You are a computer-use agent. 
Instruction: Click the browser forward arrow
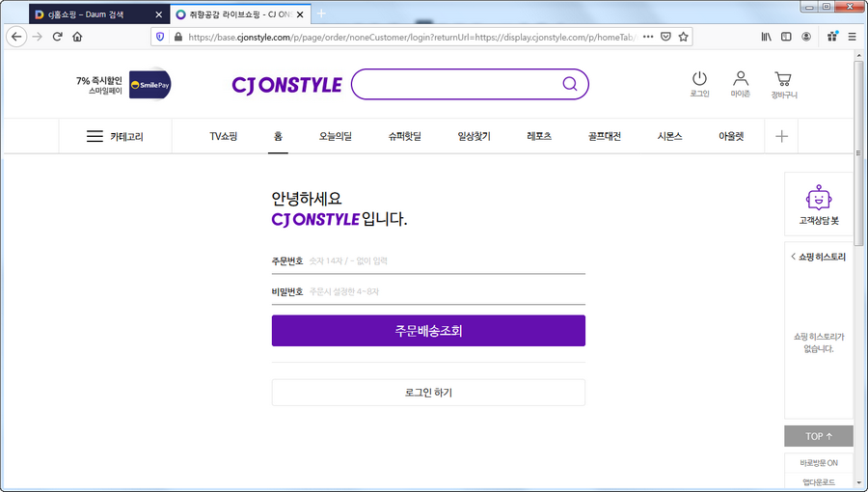37,37
